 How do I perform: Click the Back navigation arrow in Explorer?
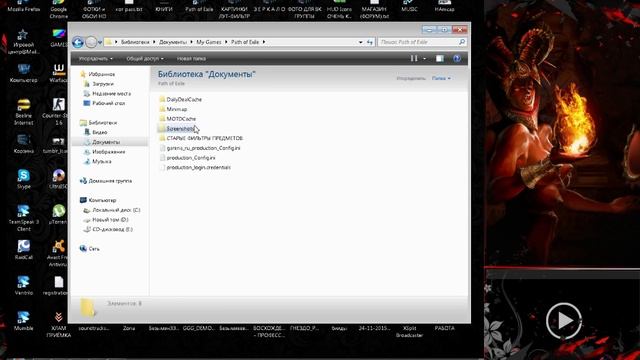click(x=78, y=42)
